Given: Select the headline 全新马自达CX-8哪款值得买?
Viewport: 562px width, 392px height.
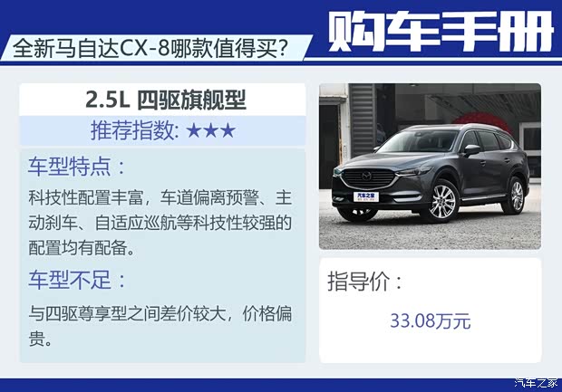Looking at the screenshot, I should coord(150,48).
